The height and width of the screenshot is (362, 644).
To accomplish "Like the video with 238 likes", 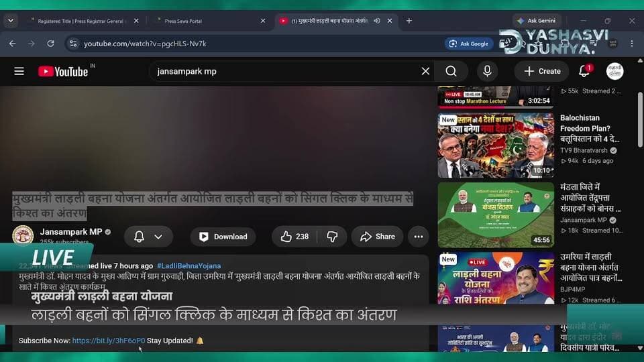I will pos(294,237).
